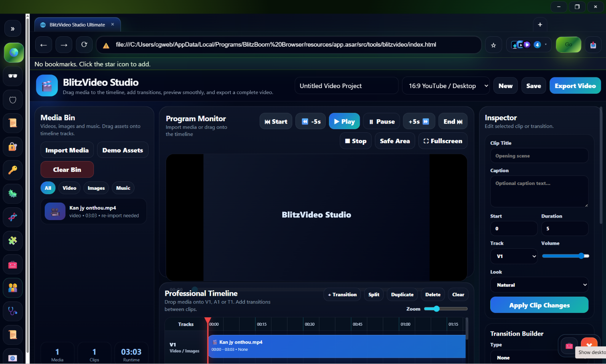Viewport: 606px width, 364px height.
Task: Bookmark the page with the star icon
Action: (x=493, y=45)
